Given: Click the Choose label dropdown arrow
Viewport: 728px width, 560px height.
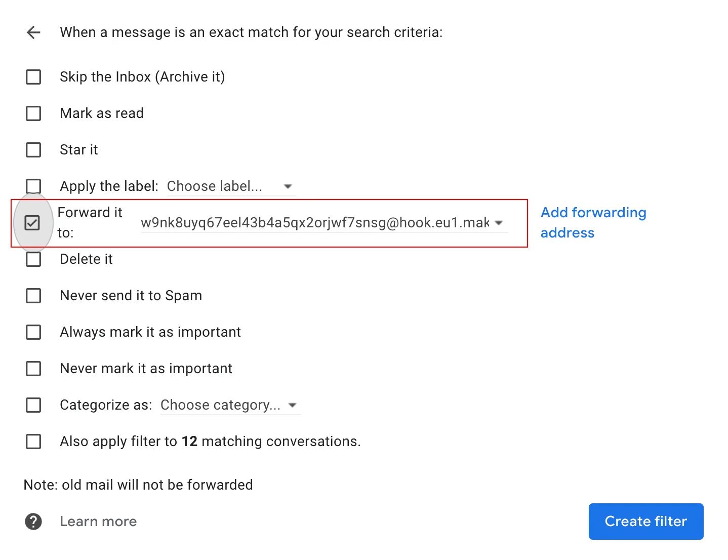Looking at the screenshot, I should click(288, 186).
